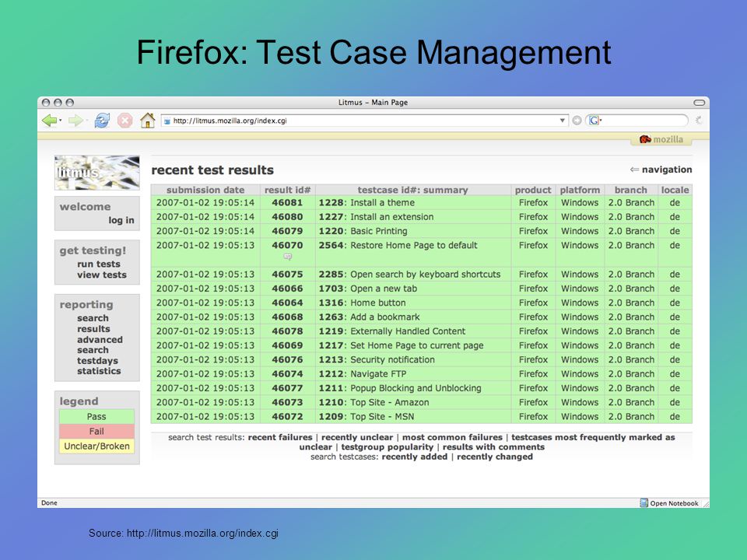Click Open Notebook in status bar
This screenshot has width=747, height=560.
pos(669,503)
